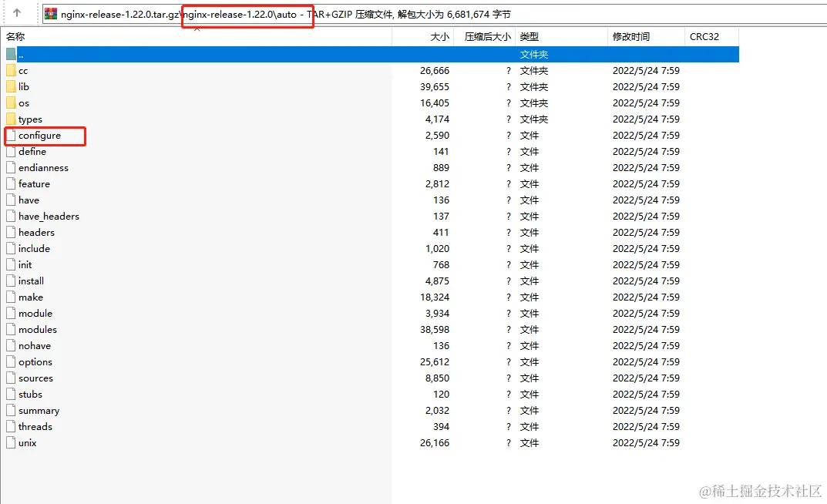The width and height of the screenshot is (827, 504).
Task: Click the have_headers file icon
Action: coord(11,216)
